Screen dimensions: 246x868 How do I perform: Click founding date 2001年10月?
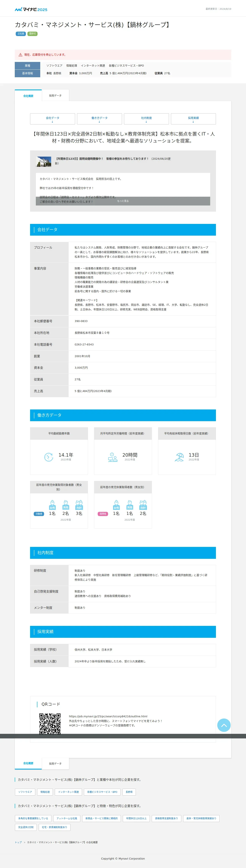[83, 356]
